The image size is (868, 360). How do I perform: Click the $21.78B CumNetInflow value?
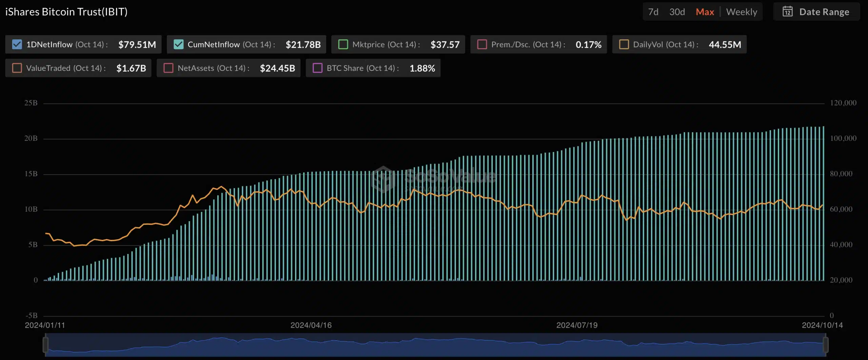point(303,44)
